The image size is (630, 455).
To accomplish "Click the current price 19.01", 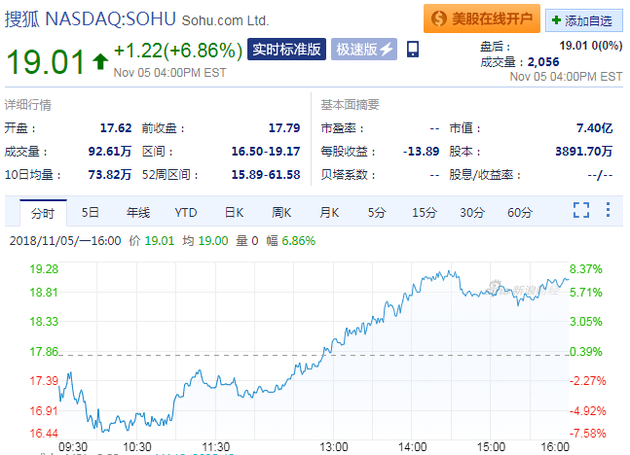I will point(45,62).
